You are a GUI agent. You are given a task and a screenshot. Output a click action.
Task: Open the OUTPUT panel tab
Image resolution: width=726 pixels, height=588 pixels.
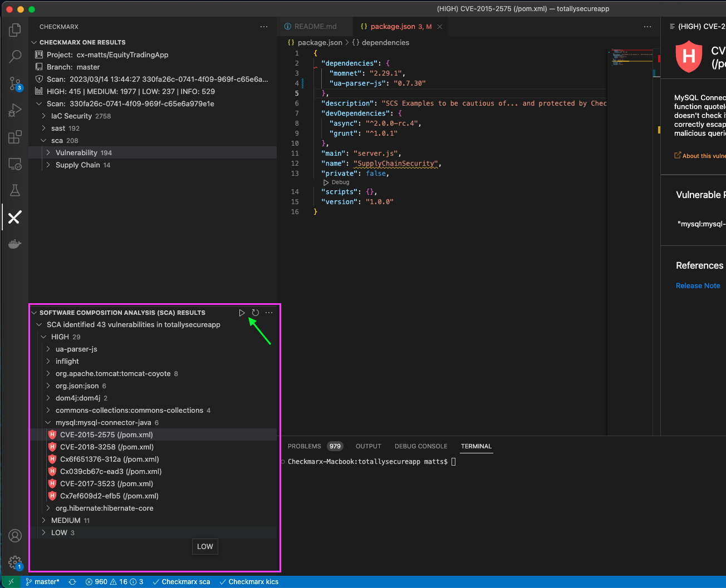369,446
